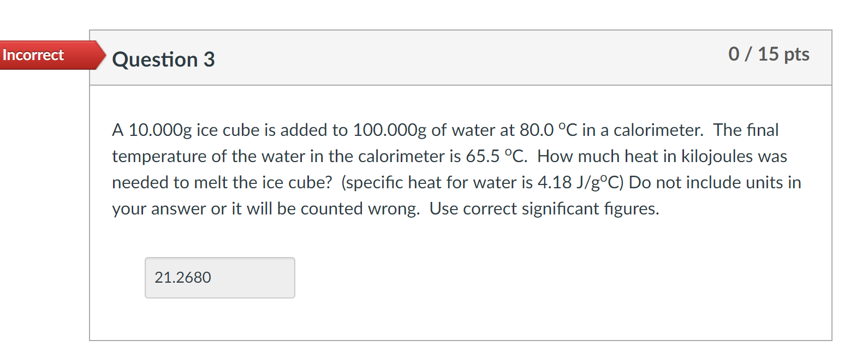Click the 0 / 15 pts score
868x364 pixels.
(769, 54)
